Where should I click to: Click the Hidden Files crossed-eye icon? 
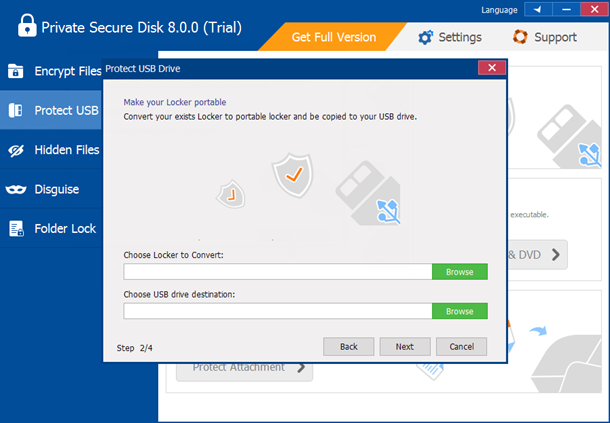pyautogui.click(x=16, y=150)
